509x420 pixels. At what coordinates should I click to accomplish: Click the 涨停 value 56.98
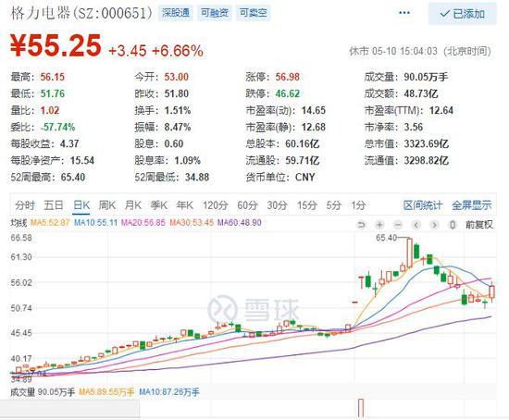(x=288, y=78)
